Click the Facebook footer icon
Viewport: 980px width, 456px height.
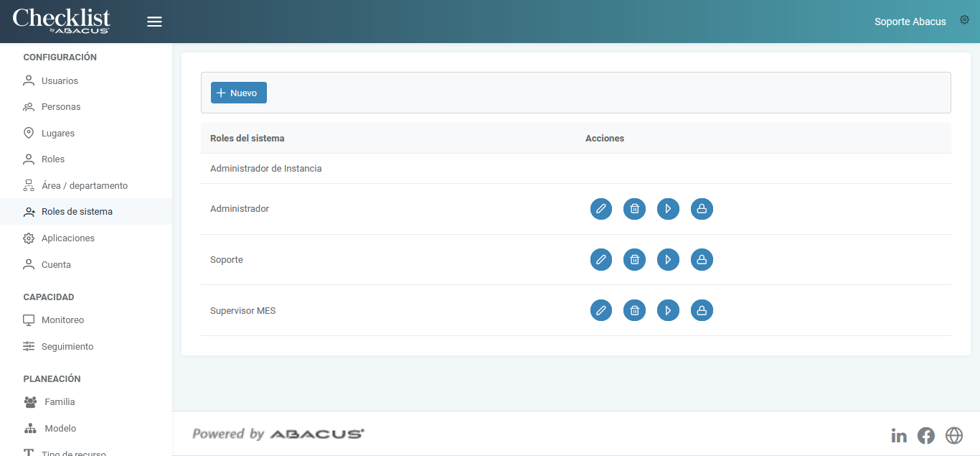coord(926,435)
